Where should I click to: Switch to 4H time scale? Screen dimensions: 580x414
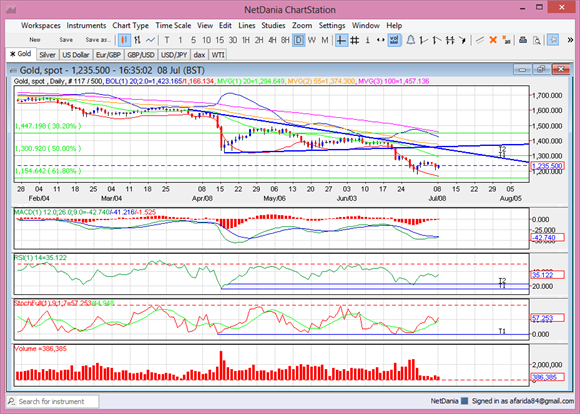(272, 40)
